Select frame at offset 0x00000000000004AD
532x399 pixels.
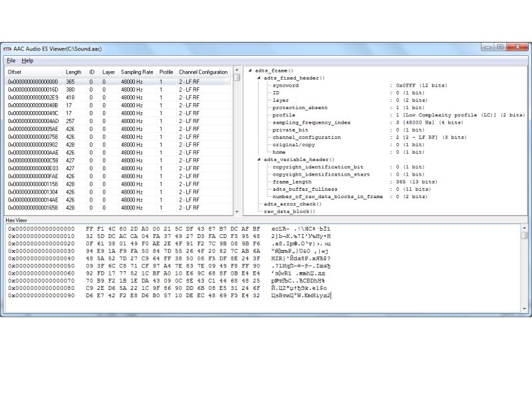(x=118, y=121)
